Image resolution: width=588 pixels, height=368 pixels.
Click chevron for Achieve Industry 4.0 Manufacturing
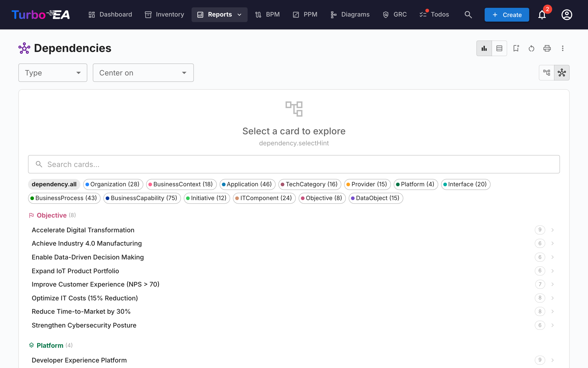click(553, 243)
